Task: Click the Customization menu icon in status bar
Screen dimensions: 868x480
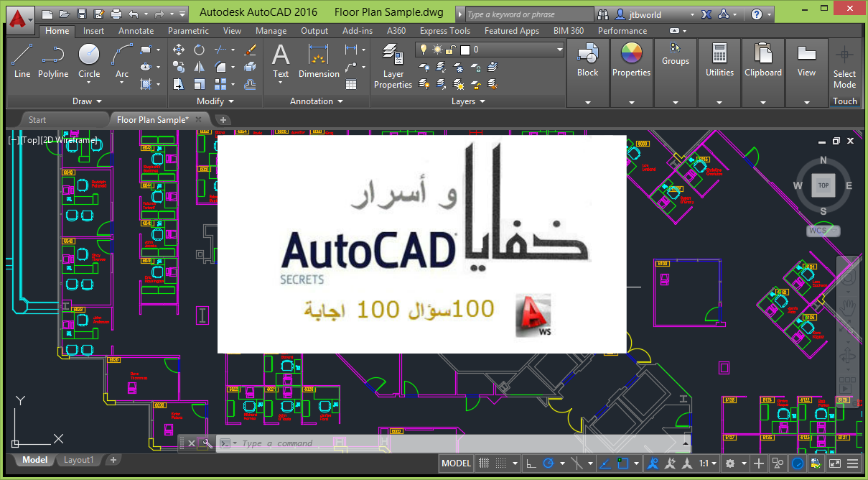Action: [x=854, y=463]
